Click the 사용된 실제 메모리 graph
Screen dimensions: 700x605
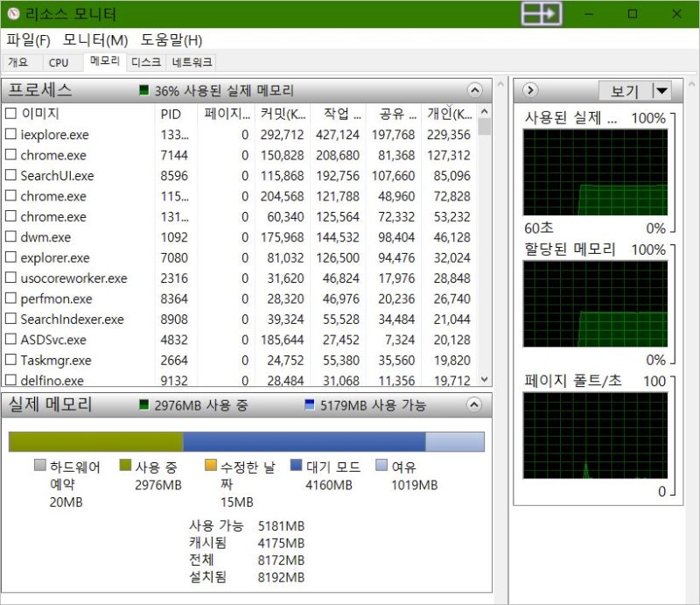click(595, 172)
